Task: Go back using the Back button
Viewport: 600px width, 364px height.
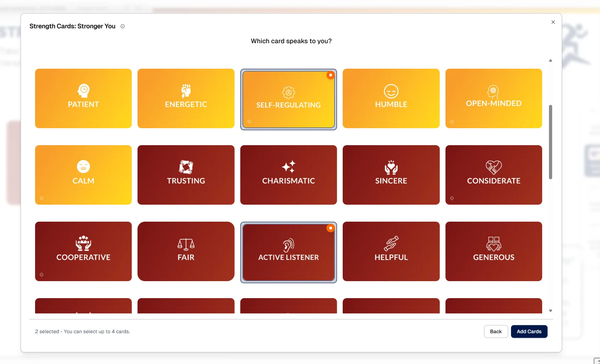Action: [495, 331]
